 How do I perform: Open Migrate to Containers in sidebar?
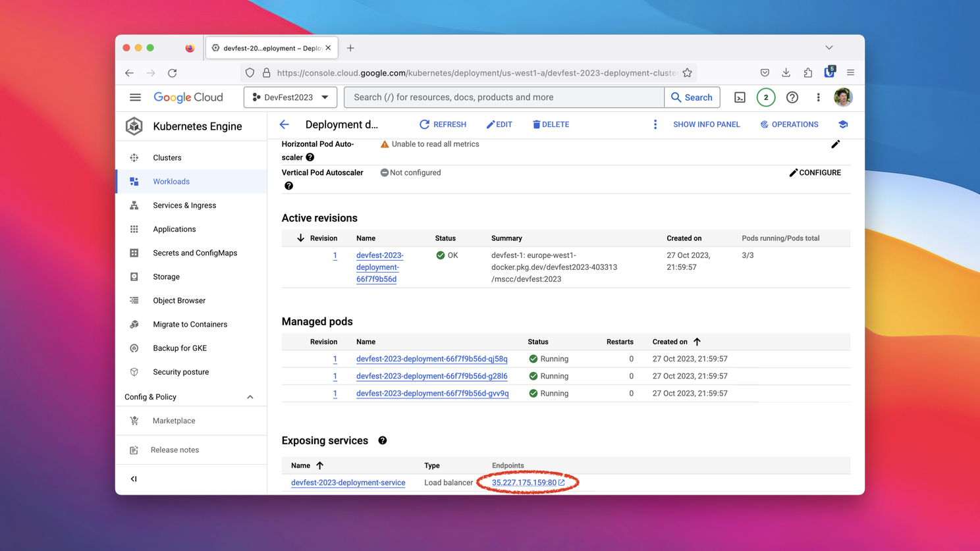coord(191,325)
